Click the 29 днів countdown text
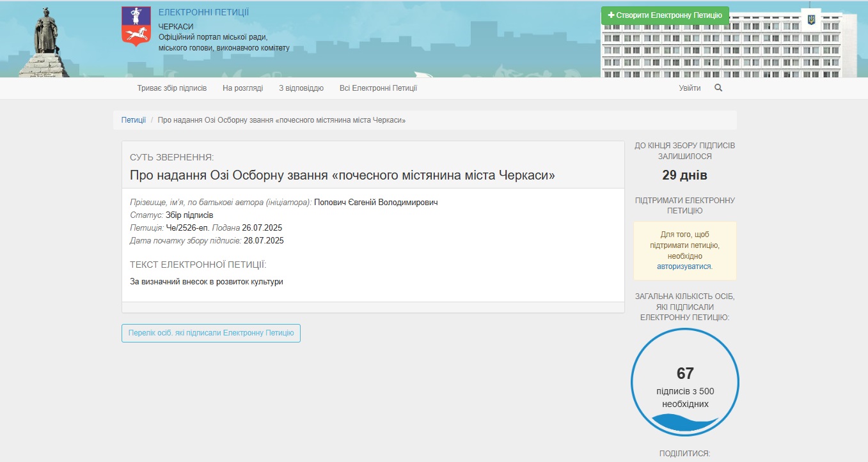The height and width of the screenshot is (462, 868). [684, 176]
